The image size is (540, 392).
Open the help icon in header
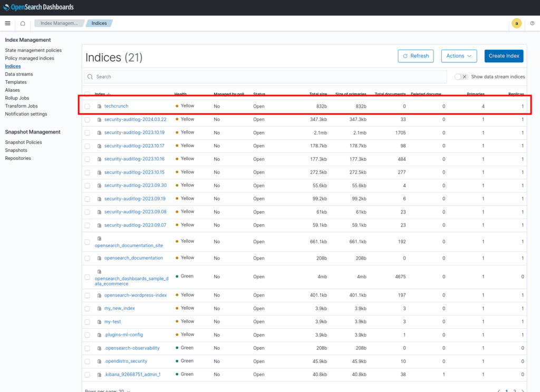click(x=532, y=23)
